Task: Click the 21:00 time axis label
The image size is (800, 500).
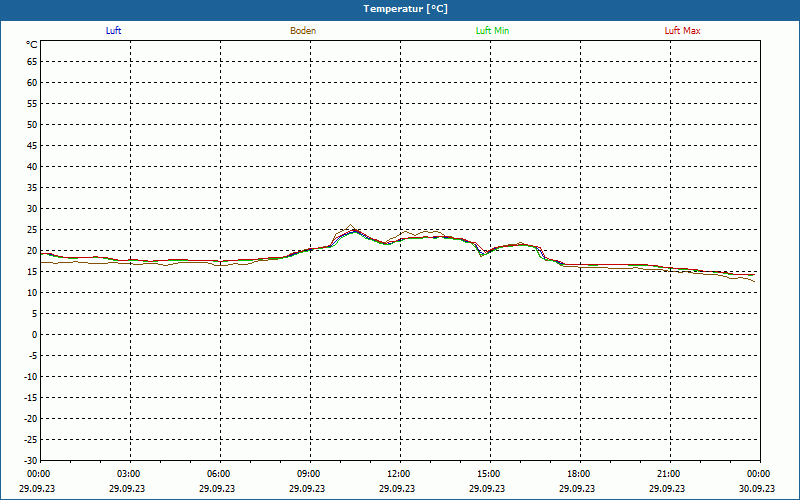Action: 669,474
